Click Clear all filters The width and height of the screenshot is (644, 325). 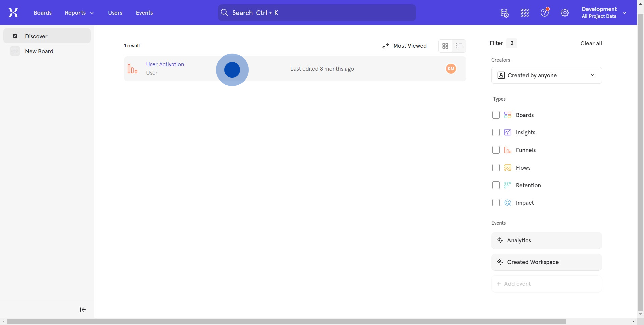[591, 43]
